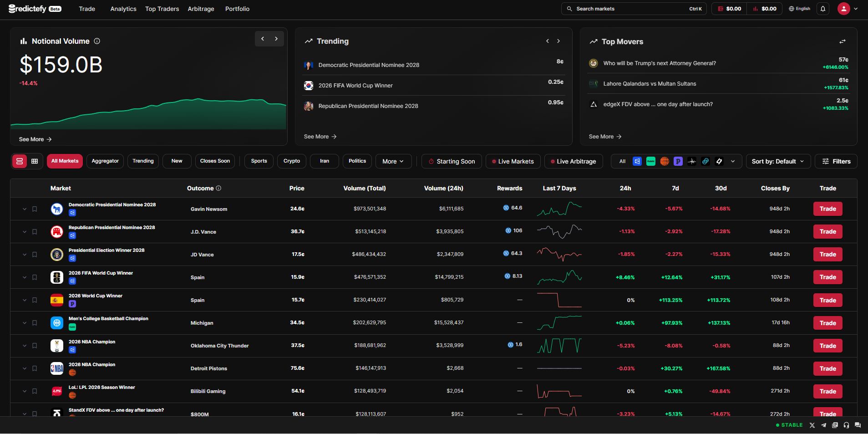
Task: Expand the 2026 World Cup Winner (Spain flag) row
Action: click(25, 300)
